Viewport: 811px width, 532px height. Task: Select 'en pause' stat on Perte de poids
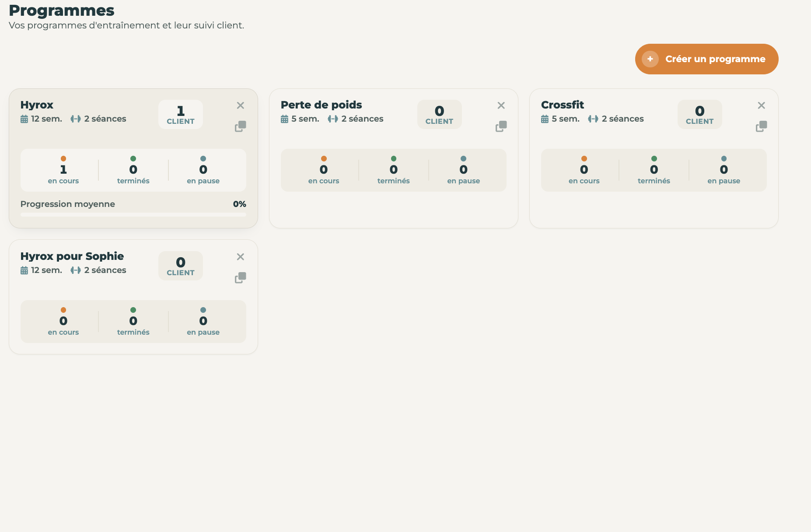point(464,170)
